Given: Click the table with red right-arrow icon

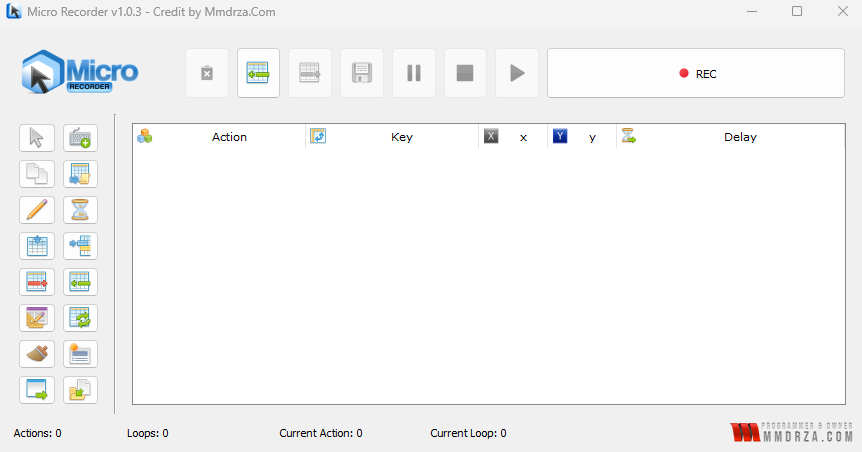Looking at the screenshot, I should point(37,282).
